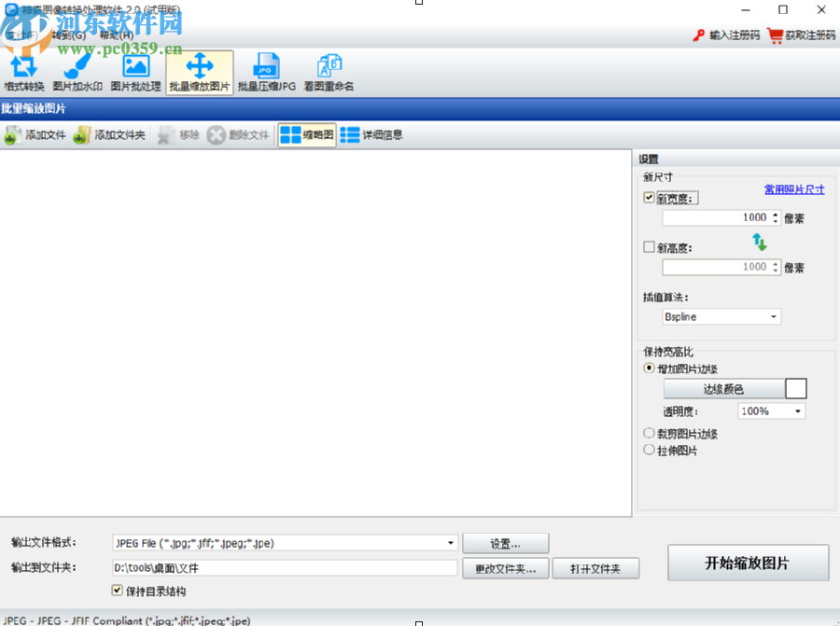Screen dimensions: 840x626
Task: Open the 格式转换 format conversion tool
Action: [x=24, y=73]
